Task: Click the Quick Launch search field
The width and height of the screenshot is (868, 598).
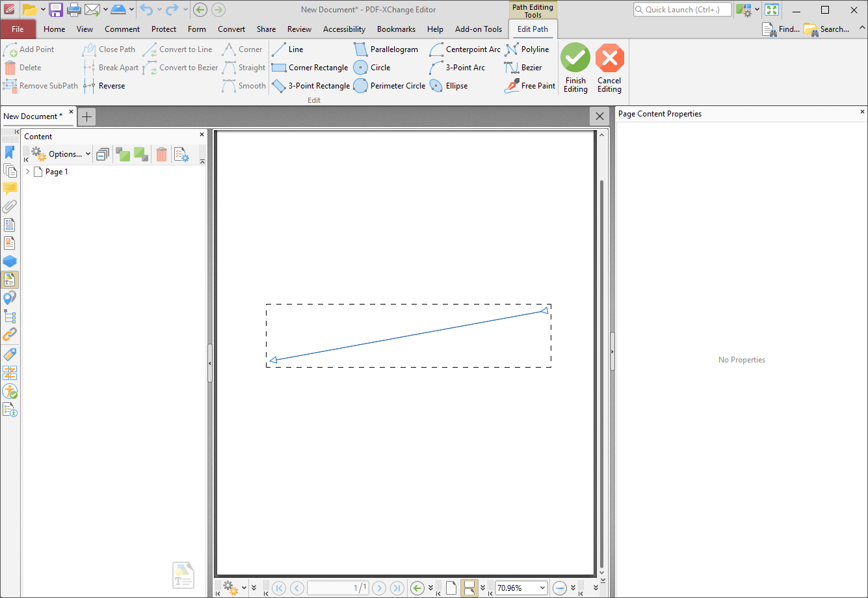Action: tap(682, 10)
